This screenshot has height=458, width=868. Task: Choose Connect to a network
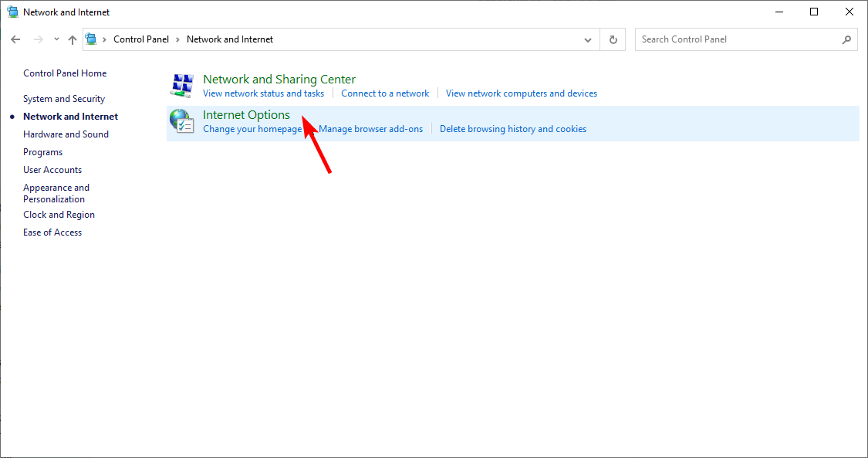pos(385,93)
